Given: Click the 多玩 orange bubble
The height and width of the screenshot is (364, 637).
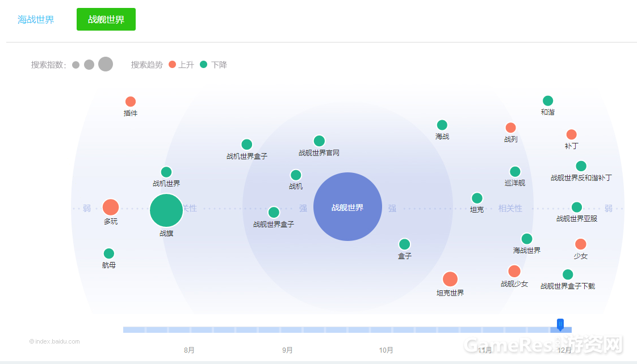Looking at the screenshot, I should tap(111, 207).
